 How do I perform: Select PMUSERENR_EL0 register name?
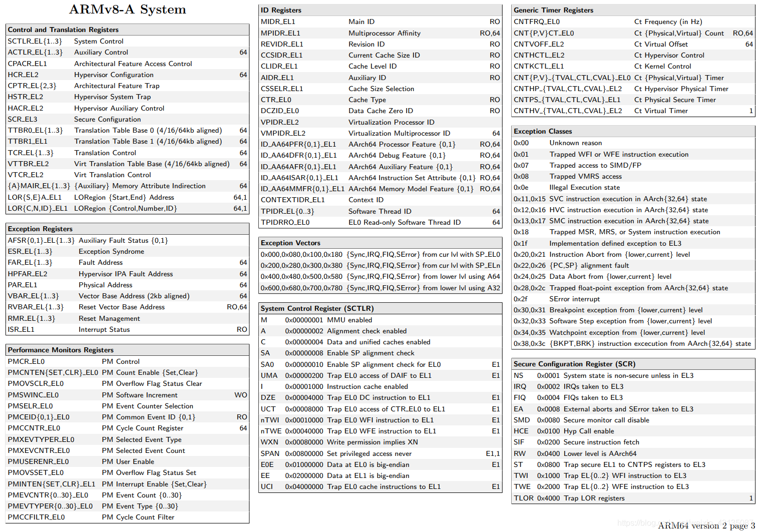38,461
